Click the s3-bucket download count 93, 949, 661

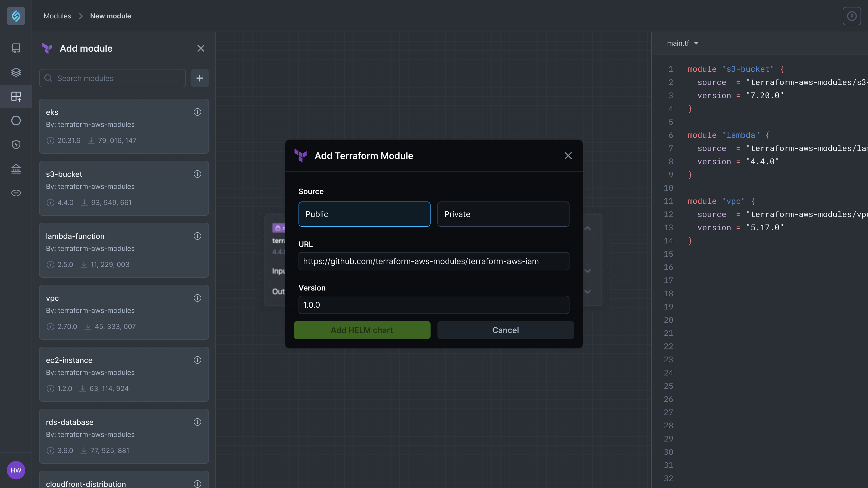point(111,203)
